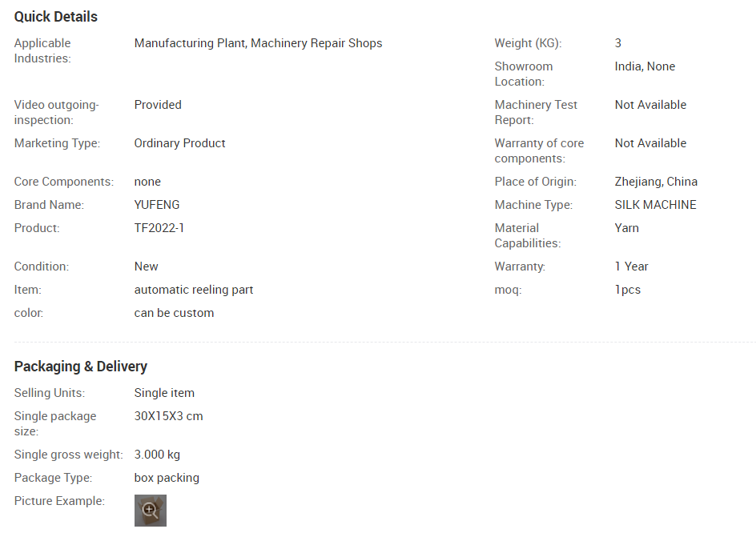Click the automatic reeling part value
Viewport: 756px width, 533px height.
click(193, 290)
